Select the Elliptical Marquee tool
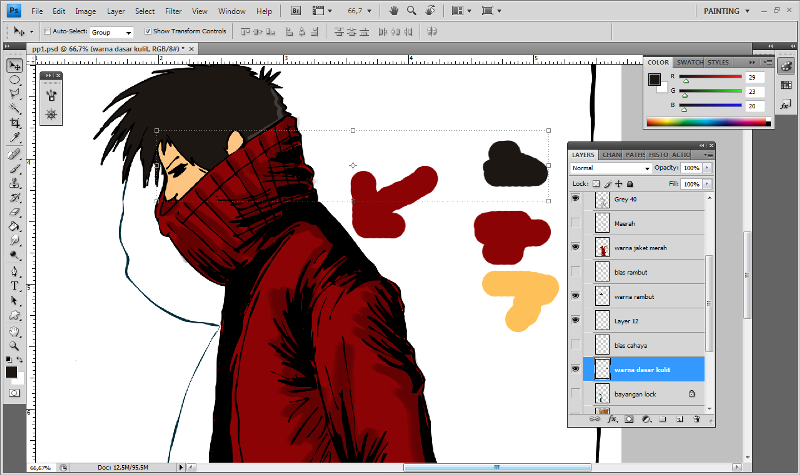 (x=15, y=80)
